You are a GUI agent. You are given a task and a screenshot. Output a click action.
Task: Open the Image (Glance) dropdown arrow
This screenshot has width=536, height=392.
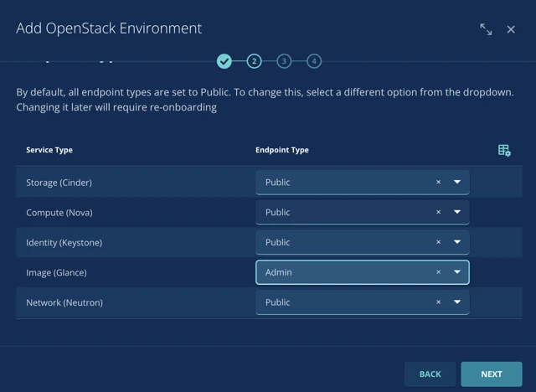pyautogui.click(x=457, y=272)
